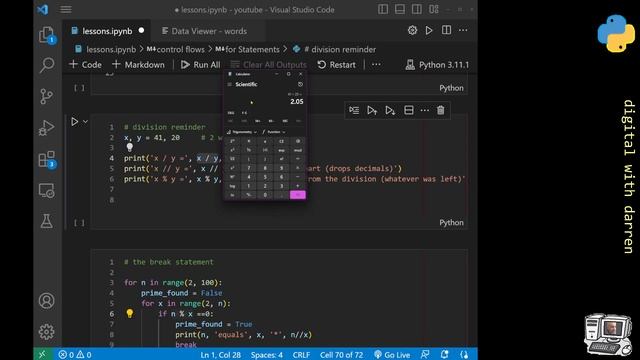Click the 5 key in Calculator
Image resolution: width=640 pixels, height=360 pixels.
[x=265, y=177]
